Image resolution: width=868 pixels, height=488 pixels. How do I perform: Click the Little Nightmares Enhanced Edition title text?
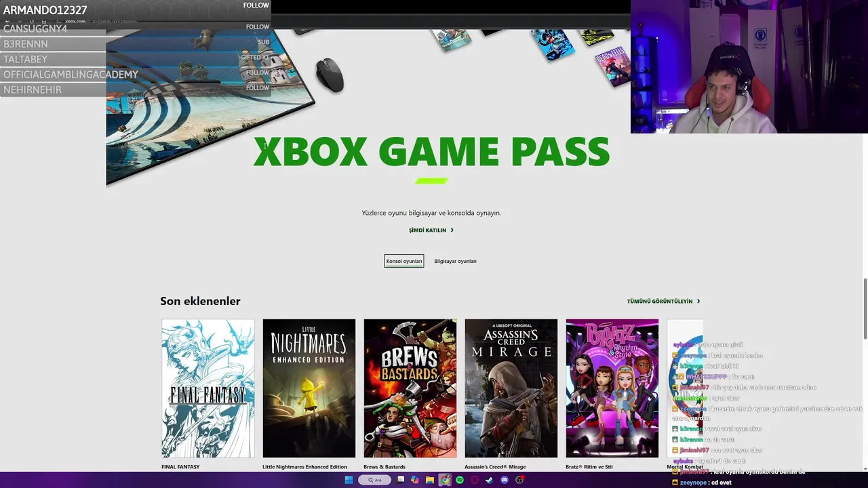[x=304, y=467]
